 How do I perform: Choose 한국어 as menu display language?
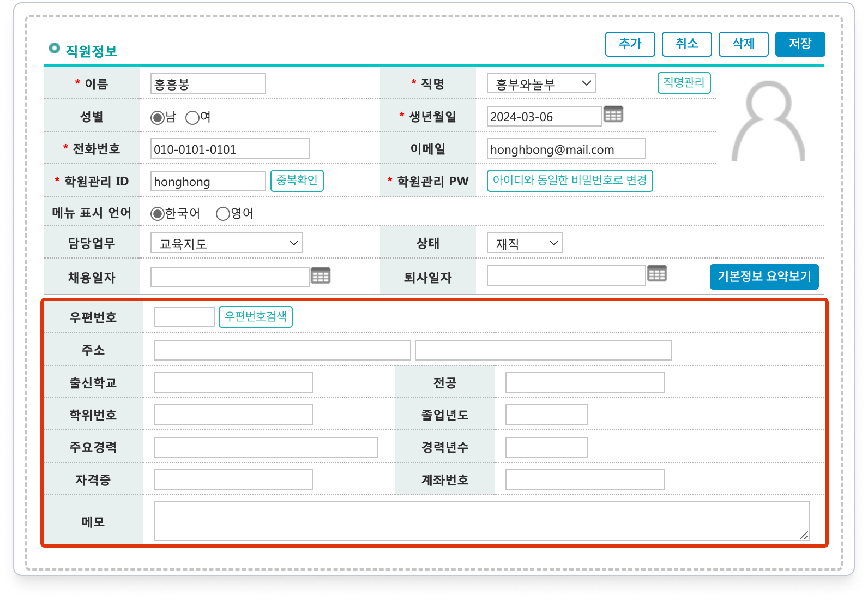coord(158,213)
